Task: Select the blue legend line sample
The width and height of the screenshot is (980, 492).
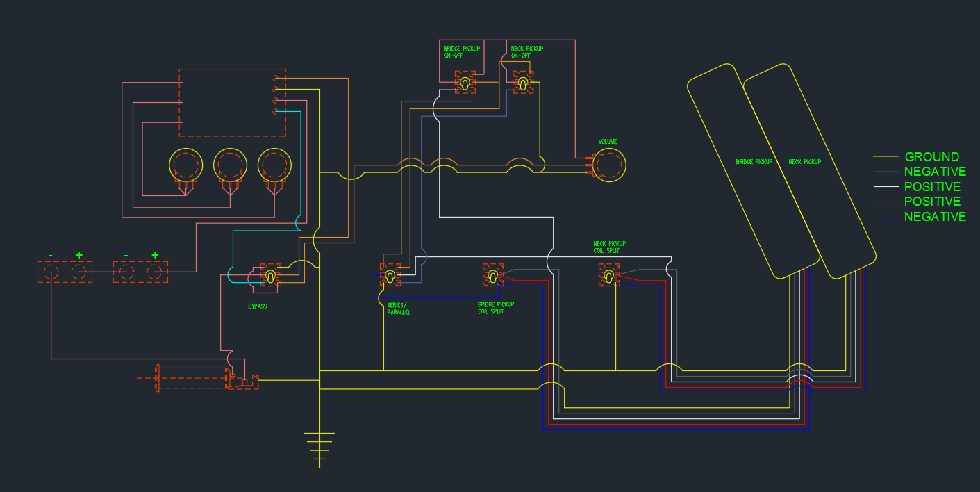Action: coord(886,218)
